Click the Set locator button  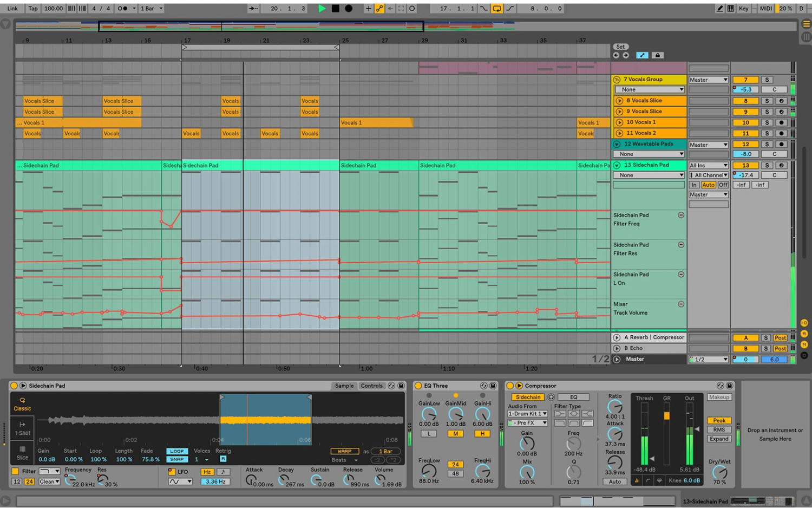click(x=620, y=47)
